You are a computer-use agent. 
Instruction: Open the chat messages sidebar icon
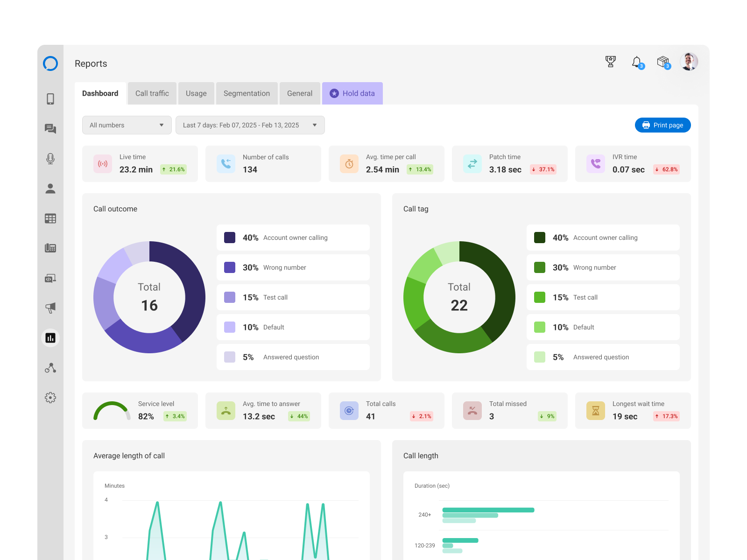[x=50, y=129]
